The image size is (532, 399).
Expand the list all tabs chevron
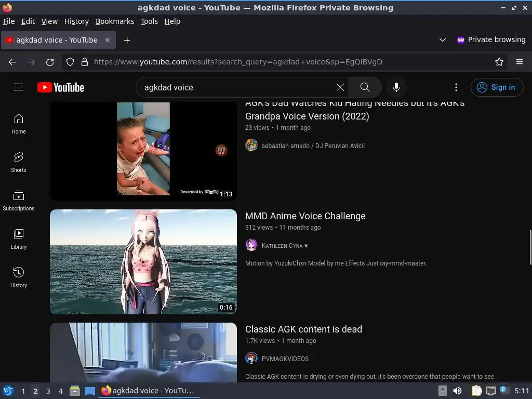point(443,39)
